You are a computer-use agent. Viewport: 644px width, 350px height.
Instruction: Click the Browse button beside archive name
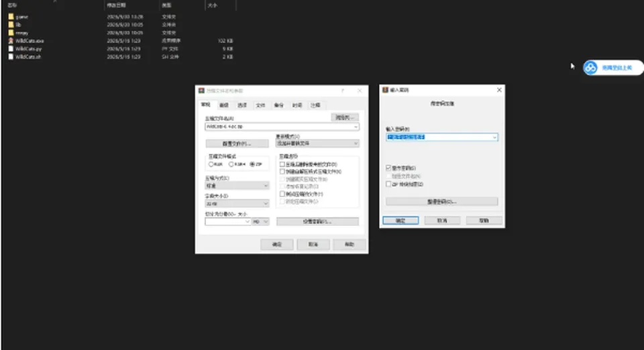(x=345, y=117)
